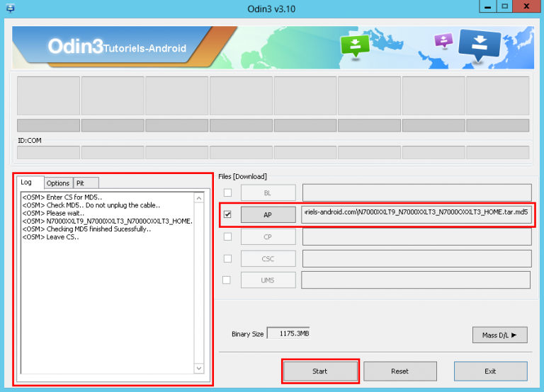
Task: Click the BL file path field
Action: [416, 192]
